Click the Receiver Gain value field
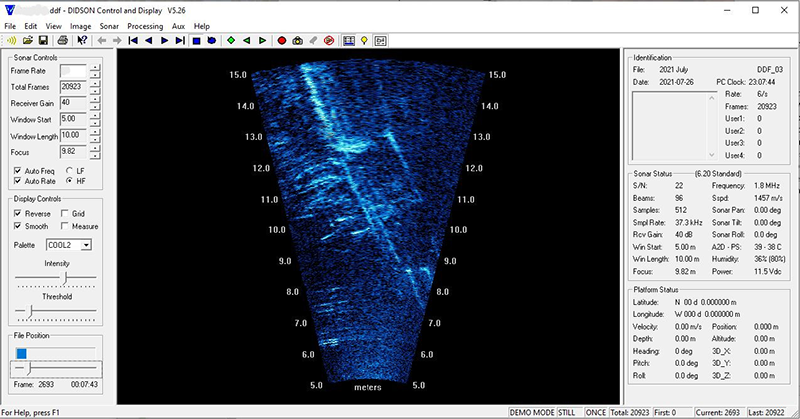 click(73, 102)
